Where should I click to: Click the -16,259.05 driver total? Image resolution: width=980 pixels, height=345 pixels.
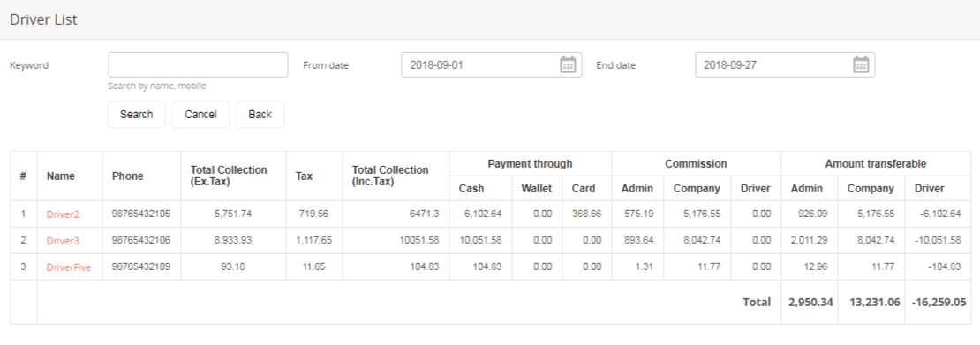coord(939,303)
